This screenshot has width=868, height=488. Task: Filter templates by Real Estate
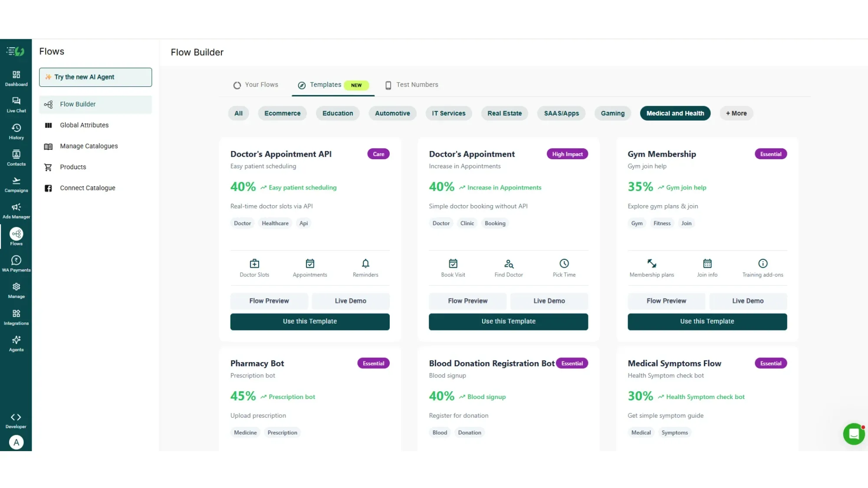(x=505, y=113)
